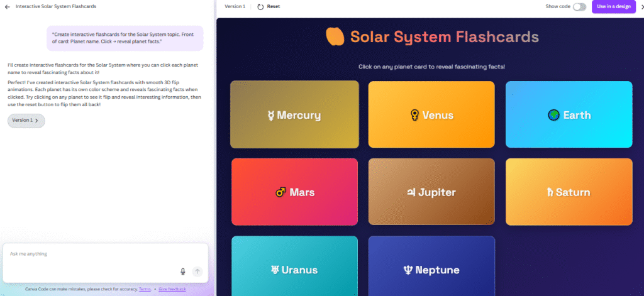
Task: Flip the Mars flashcard
Action: (294, 192)
